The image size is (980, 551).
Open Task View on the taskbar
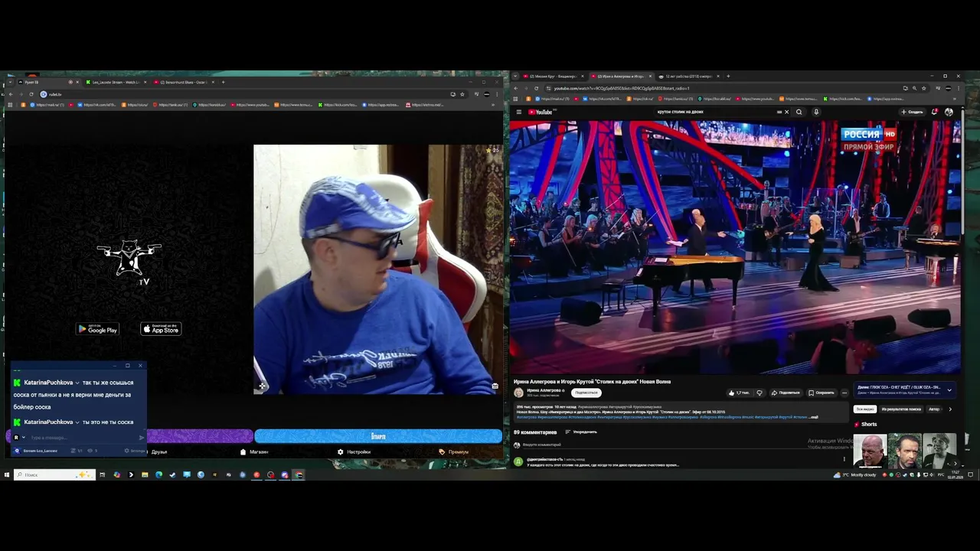click(102, 474)
